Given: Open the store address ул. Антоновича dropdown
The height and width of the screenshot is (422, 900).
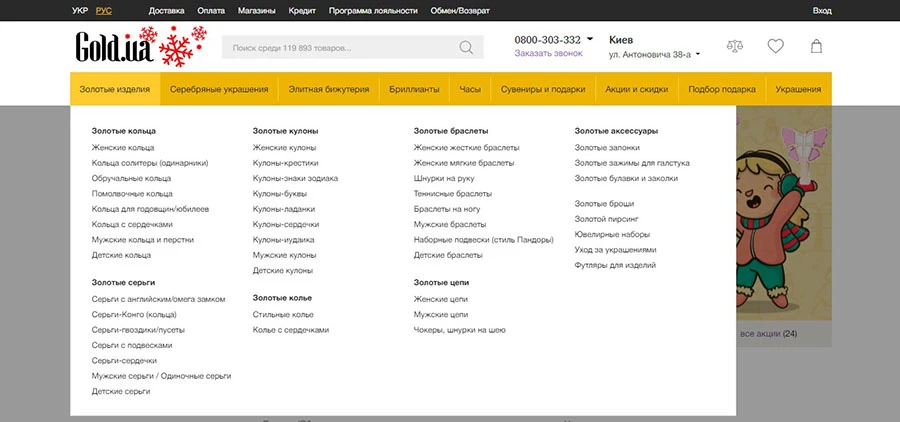Looking at the screenshot, I should click(654, 55).
